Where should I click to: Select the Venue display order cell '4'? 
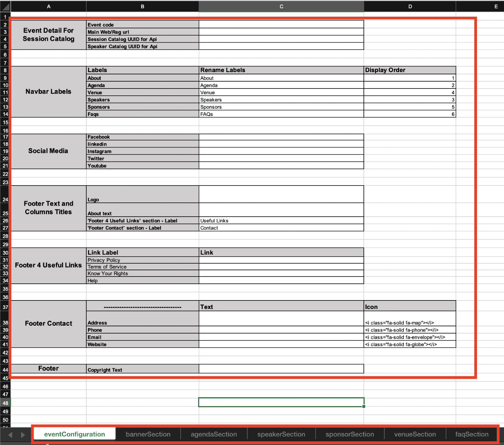point(410,92)
